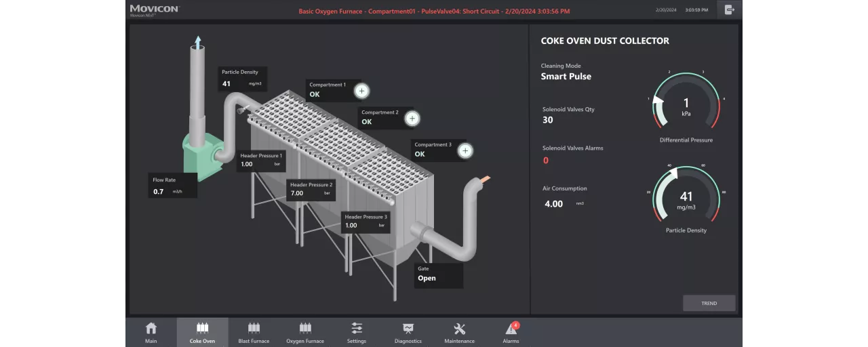This screenshot has height=347, width=868.
Task: Click the Differential Pressure gauge
Action: click(686, 103)
